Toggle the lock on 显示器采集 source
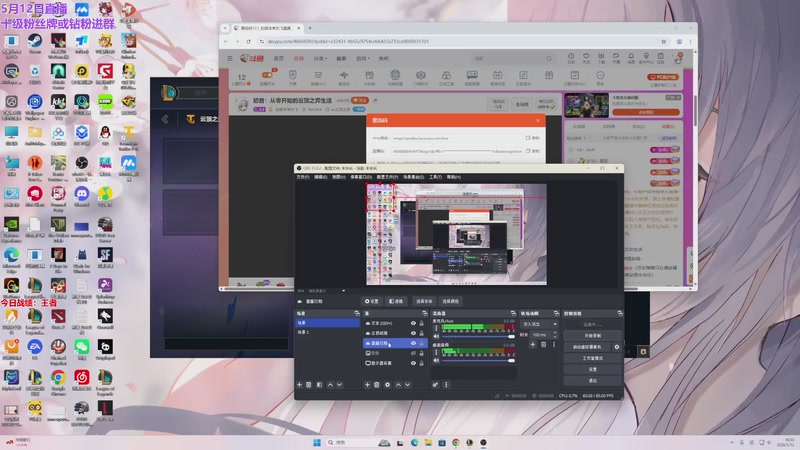 421,363
